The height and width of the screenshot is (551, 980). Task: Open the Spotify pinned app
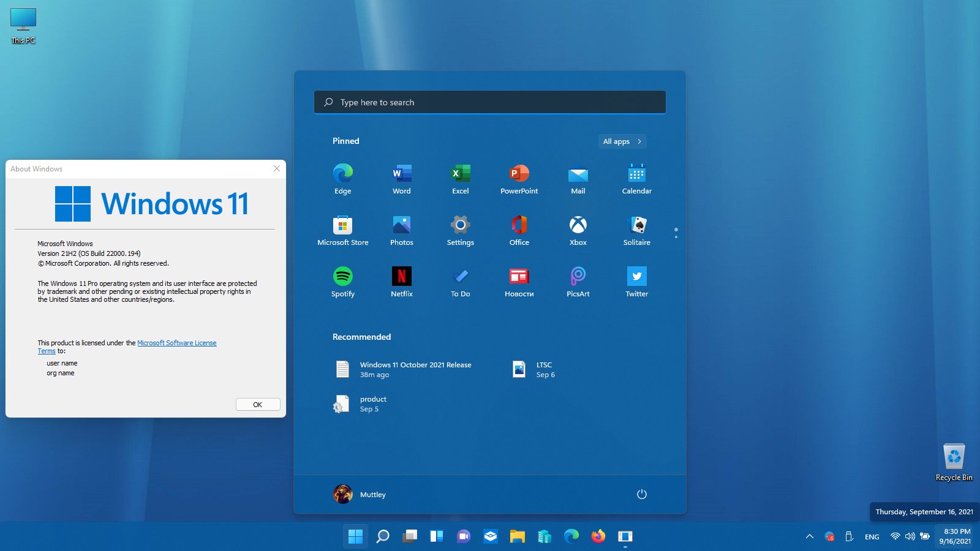pyautogui.click(x=342, y=282)
